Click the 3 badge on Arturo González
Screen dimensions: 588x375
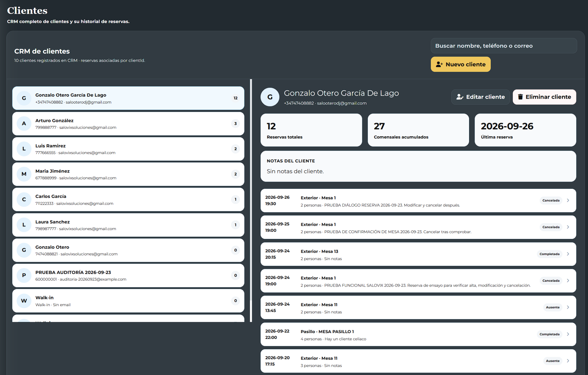point(235,124)
